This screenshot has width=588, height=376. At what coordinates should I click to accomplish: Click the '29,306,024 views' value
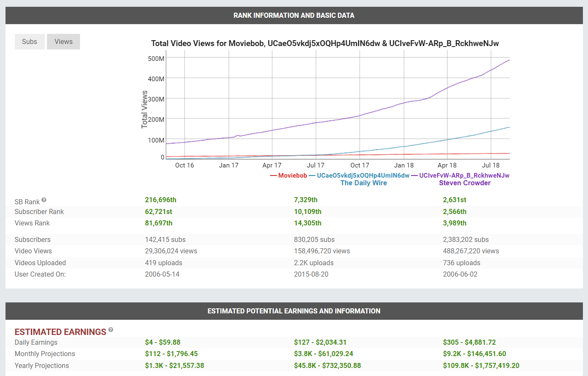(171, 251)
